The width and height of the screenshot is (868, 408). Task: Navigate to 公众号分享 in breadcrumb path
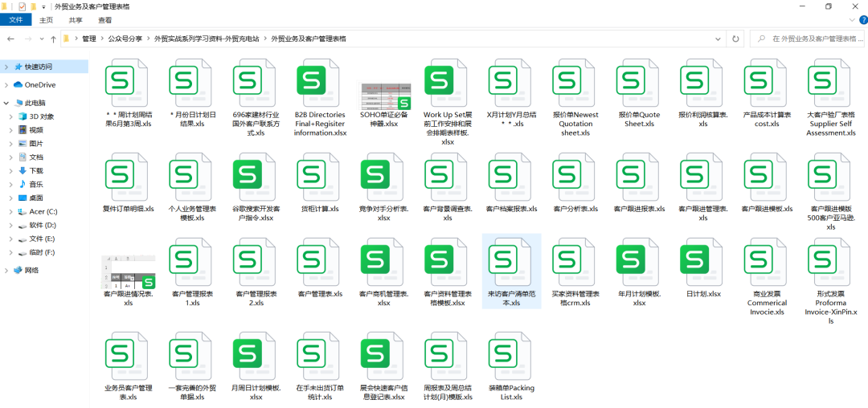pyautogui.click(x=125, y=39)
